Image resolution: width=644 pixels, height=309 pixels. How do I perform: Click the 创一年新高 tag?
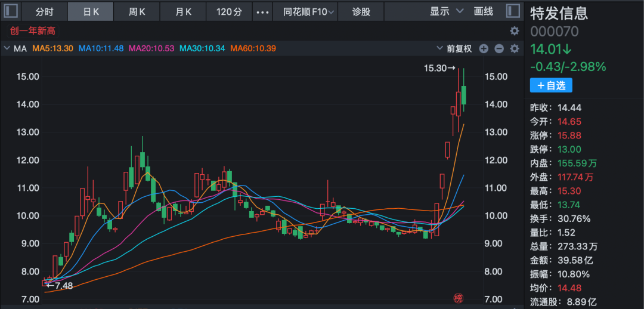pyautogui.click(x=33, y=31)
